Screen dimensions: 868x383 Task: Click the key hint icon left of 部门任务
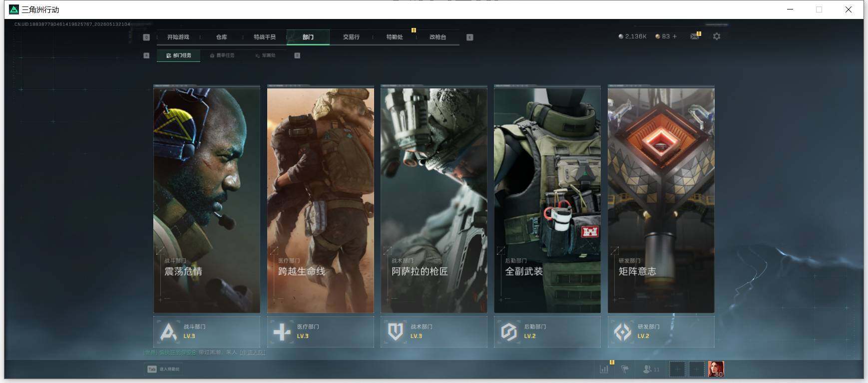pyautogui.click(x=146, y=55)
